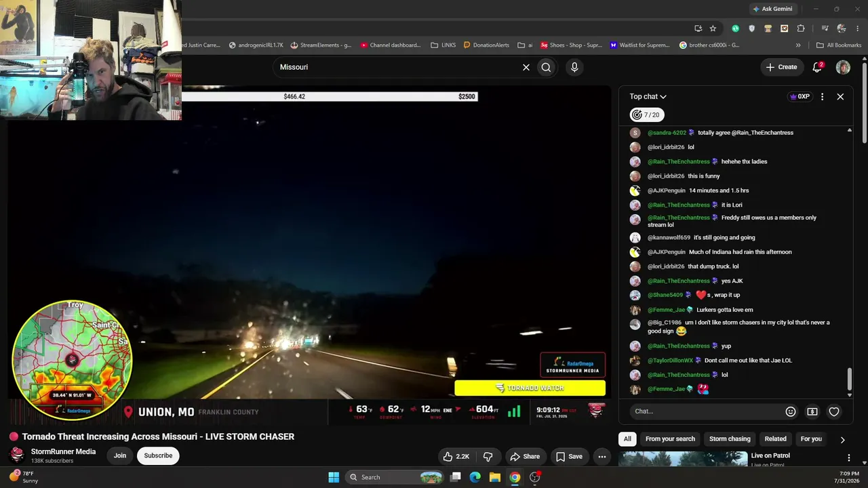This screenshot has height=488, width=868.
Task: Open File Explorer from the taskbar
Action: pyautogui.click(x=495, y=477)
